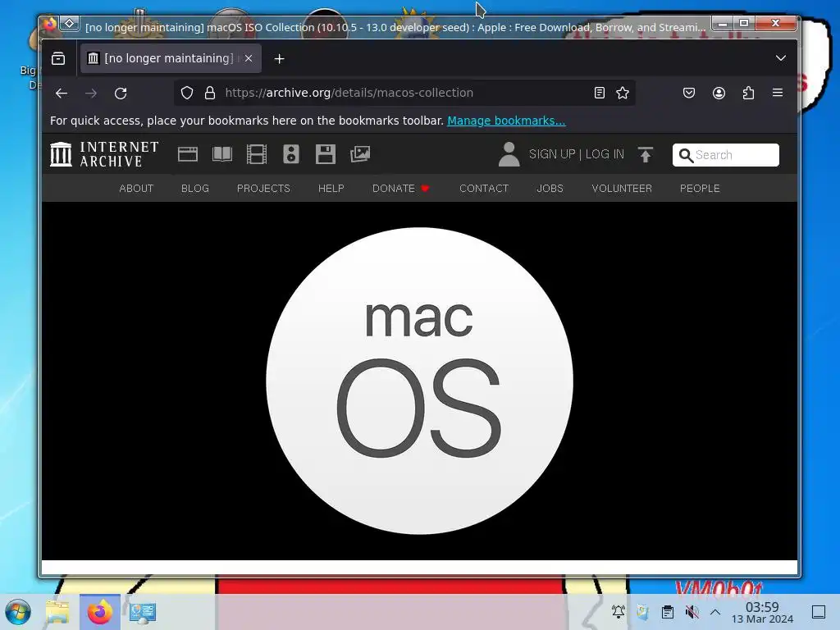Go back to previous page
This screenshot has width=840, height=630.
[x=62, y=94]
